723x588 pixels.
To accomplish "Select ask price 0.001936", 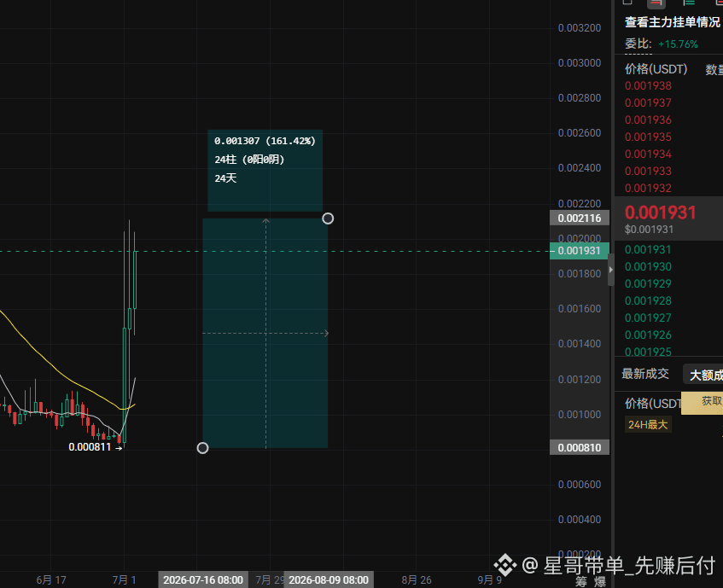I will click(648, 119).
